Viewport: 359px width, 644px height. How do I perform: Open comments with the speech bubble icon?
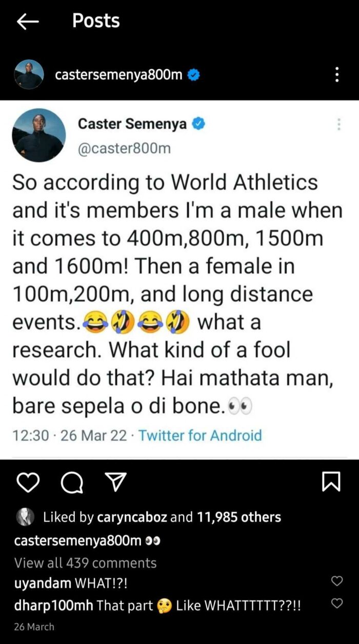pos(71,482)
